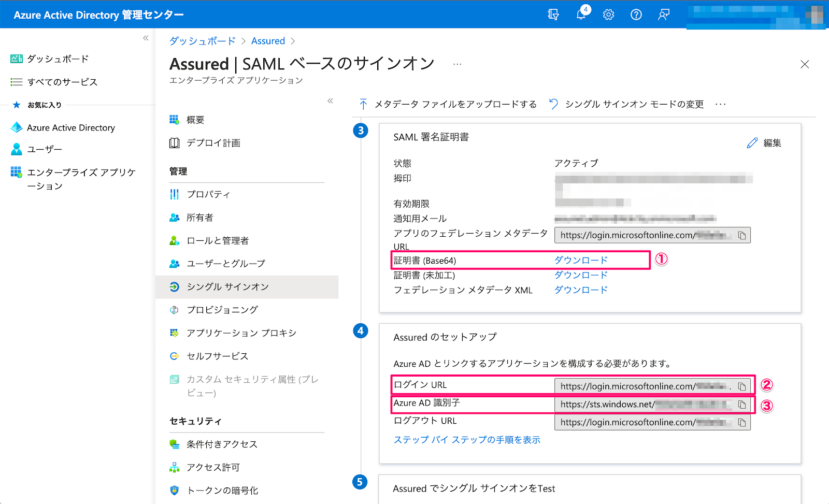
Task: Select 条件付きアクセス in the resource menu
Action: point(213,444)
